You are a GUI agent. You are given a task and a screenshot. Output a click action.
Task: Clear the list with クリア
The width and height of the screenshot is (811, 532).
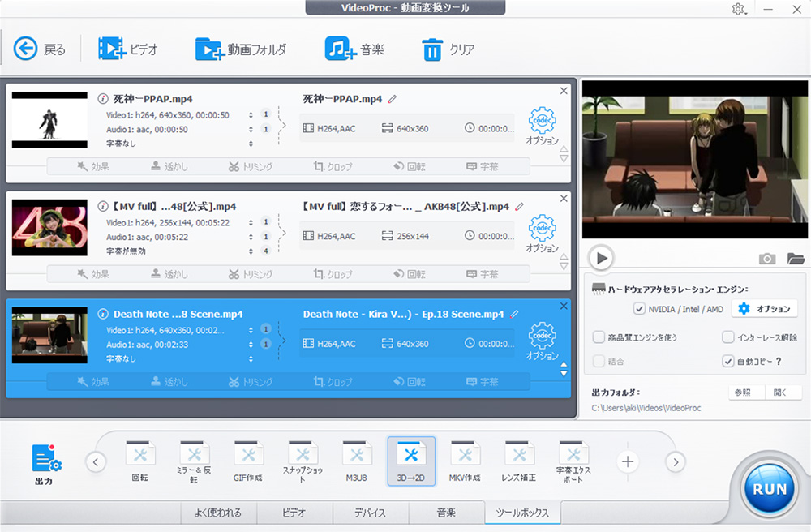point(448,49)
